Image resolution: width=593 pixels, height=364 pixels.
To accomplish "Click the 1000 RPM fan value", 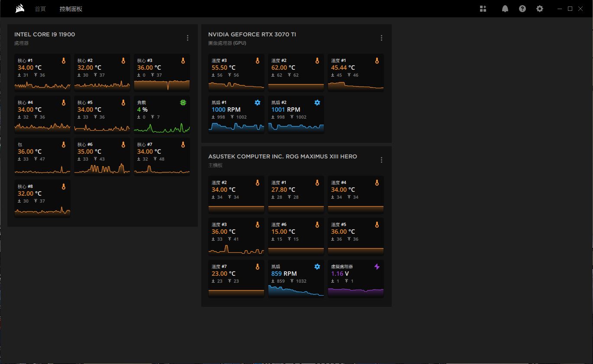I will pos(226,110).
